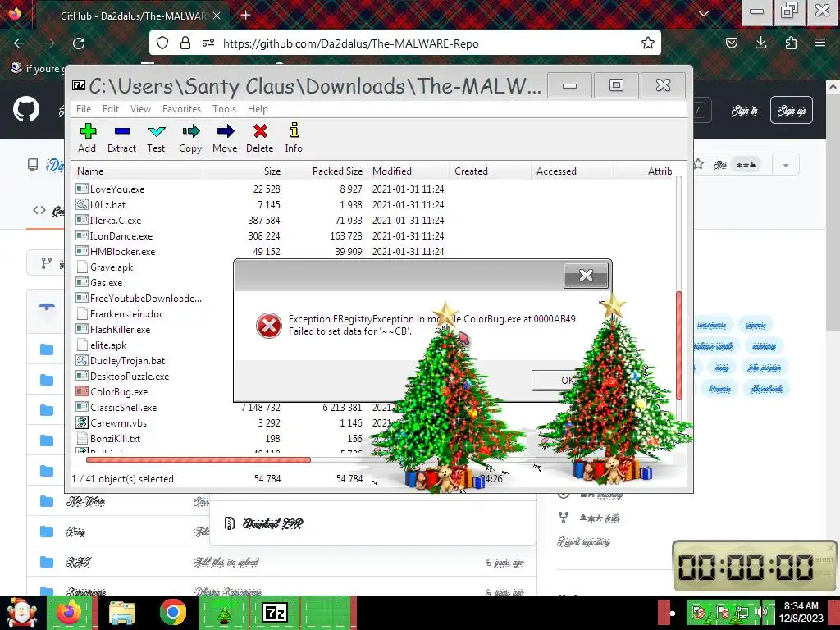Image resolution: width=840 pixels, height=630 pixels.
Task: Click the tracking protection shield icon
Action: tap(162, 43)
